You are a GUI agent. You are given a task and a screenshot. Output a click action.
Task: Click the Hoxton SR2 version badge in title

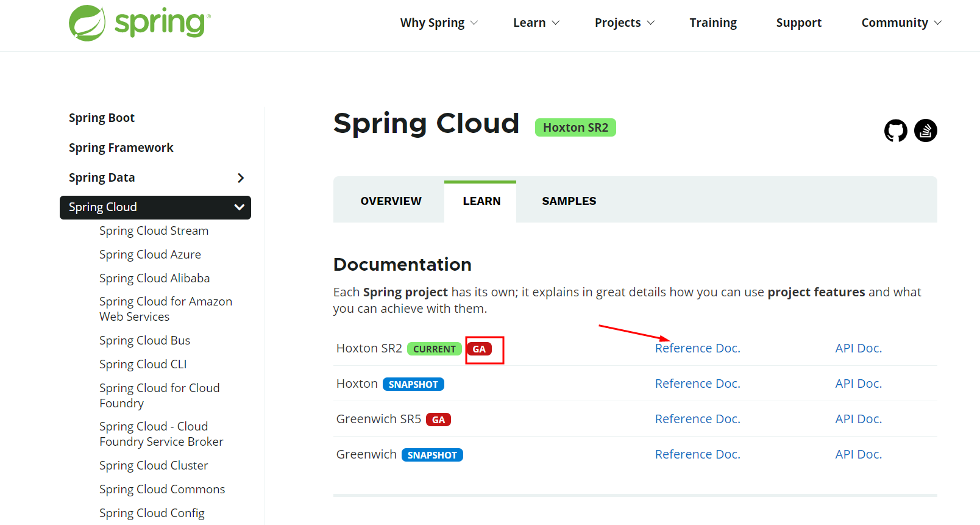pos(575,127)
